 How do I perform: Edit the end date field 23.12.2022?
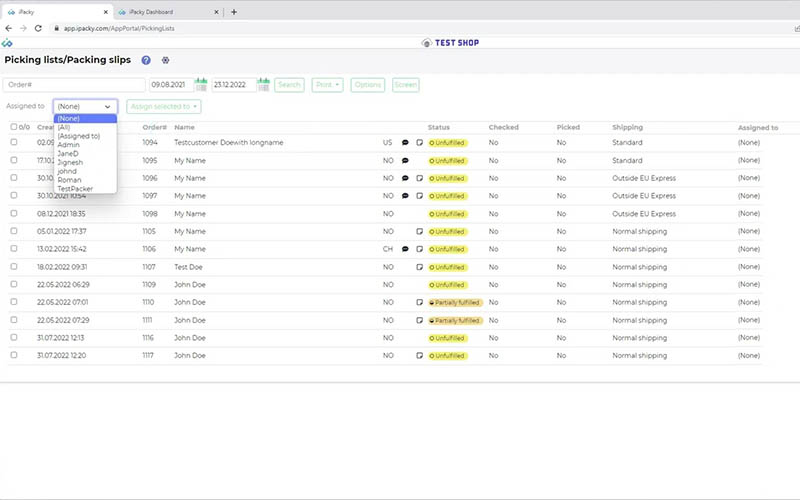coord(234,85)
